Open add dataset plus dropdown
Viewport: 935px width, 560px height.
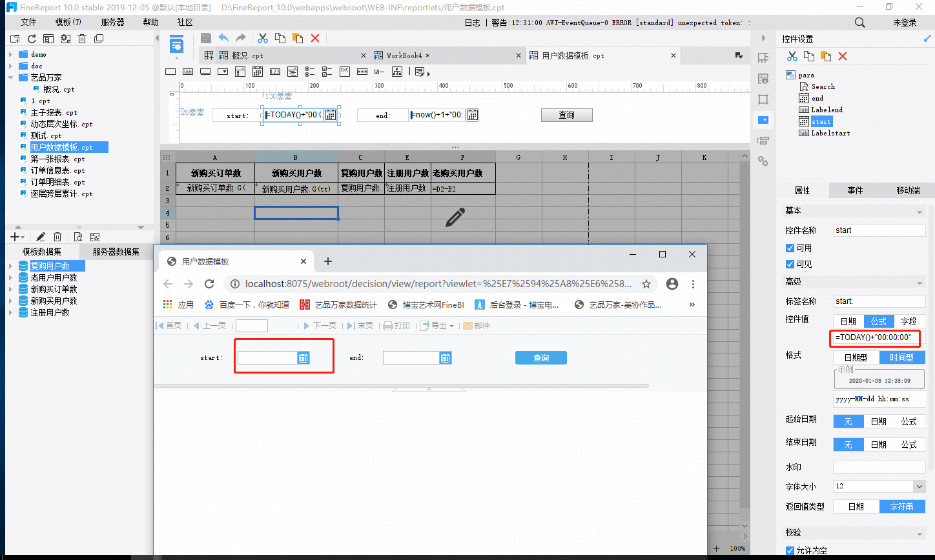17,237
